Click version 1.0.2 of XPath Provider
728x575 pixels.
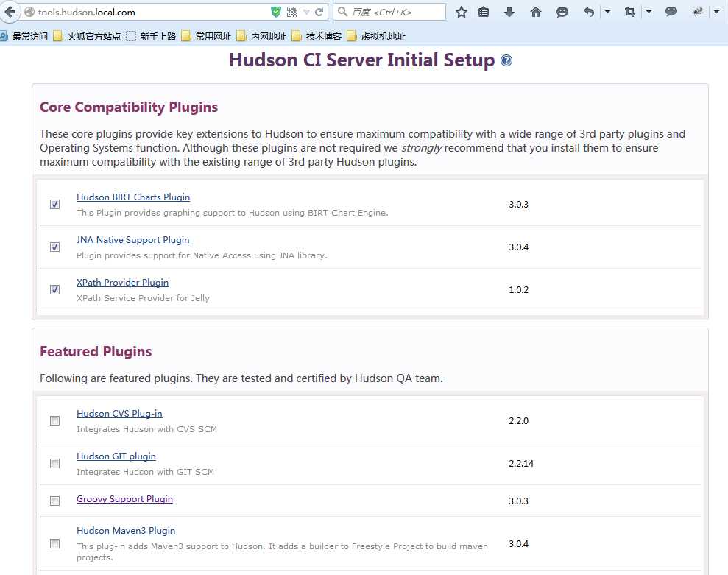[x=519, y=290]
